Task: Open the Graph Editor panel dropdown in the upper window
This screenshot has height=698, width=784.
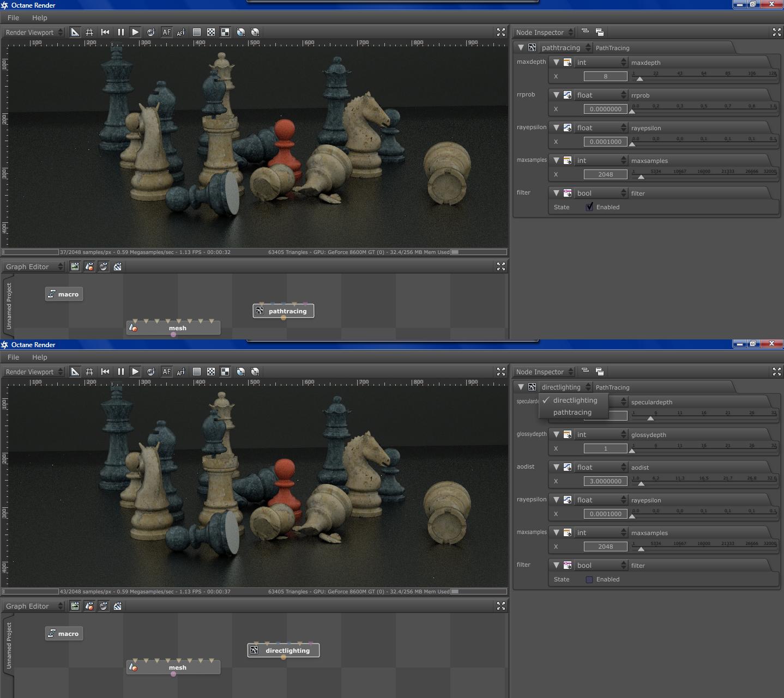Action: tap(34, 266)
